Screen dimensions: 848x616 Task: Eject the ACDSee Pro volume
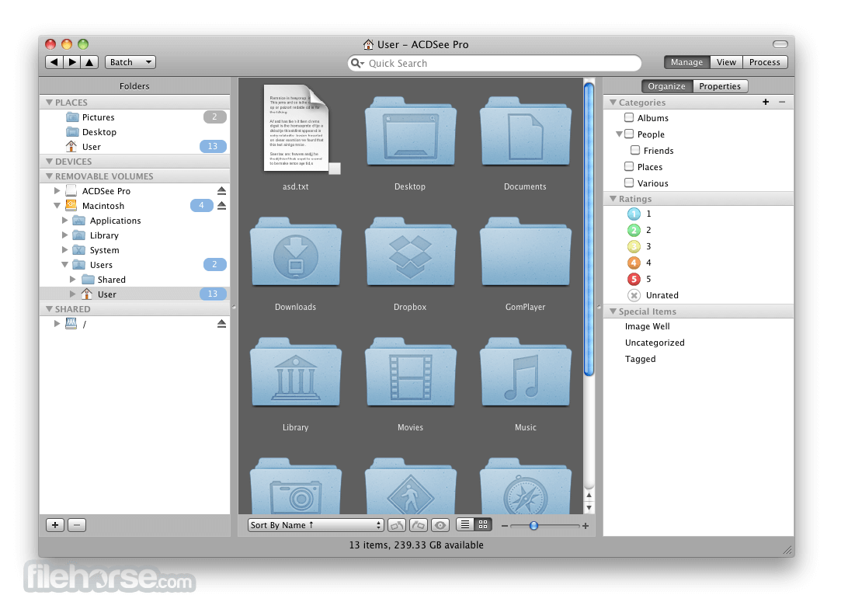[222, 190]
